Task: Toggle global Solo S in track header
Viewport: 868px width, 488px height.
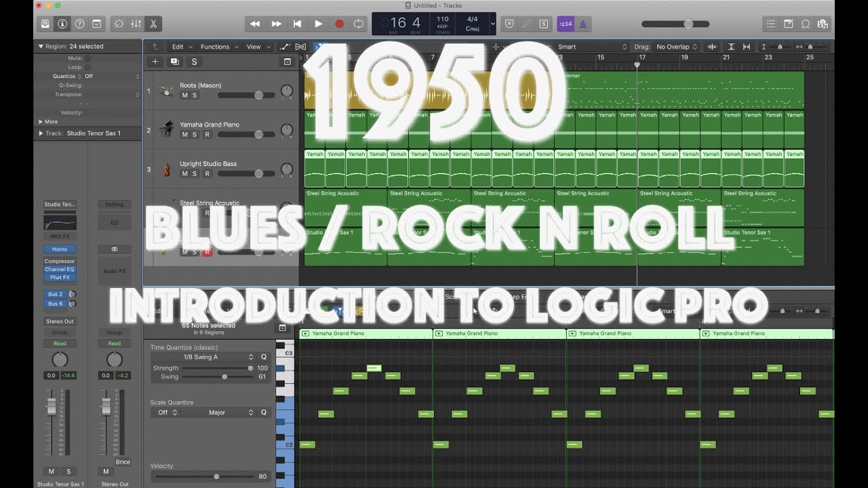Action: pos(195,62)
